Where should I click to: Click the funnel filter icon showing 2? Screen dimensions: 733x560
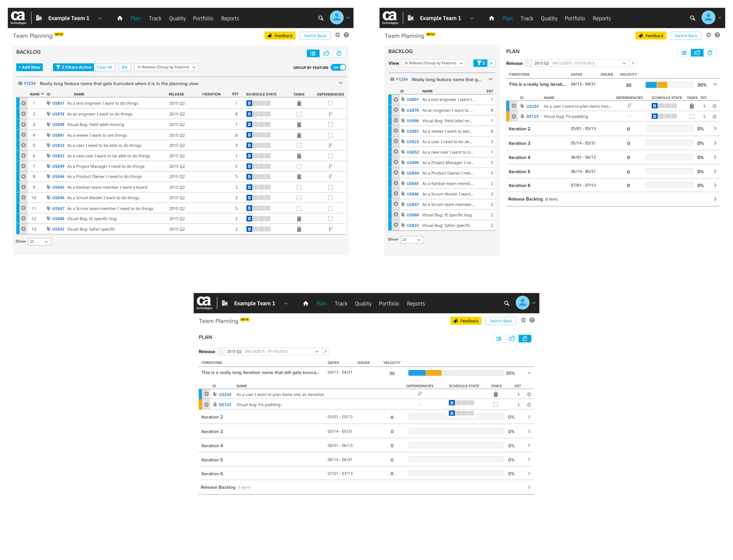pos(480,63)
